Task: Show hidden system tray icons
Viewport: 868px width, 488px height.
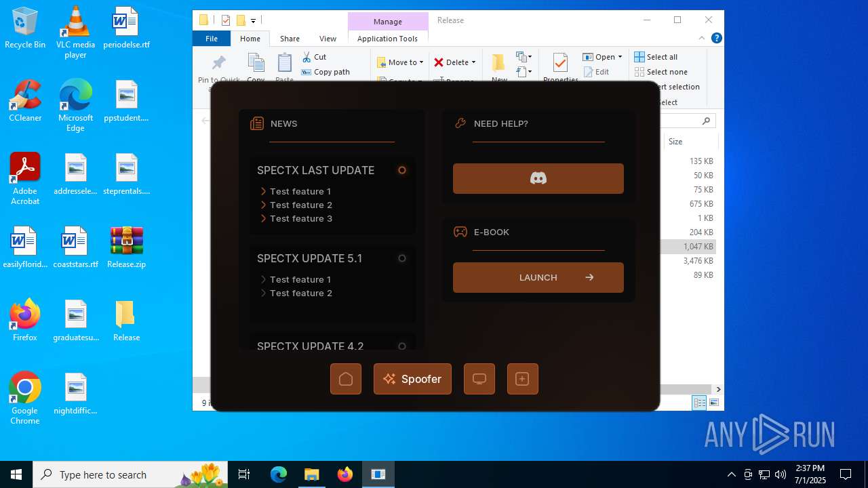Action: pos(731,474)
